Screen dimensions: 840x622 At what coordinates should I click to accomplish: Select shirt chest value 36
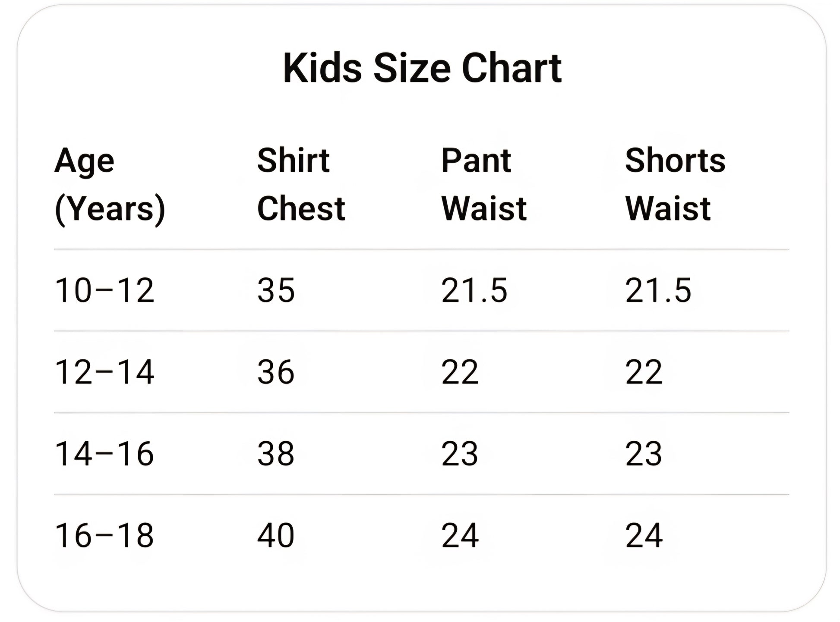pyautogui.click(x=276, y=372)
